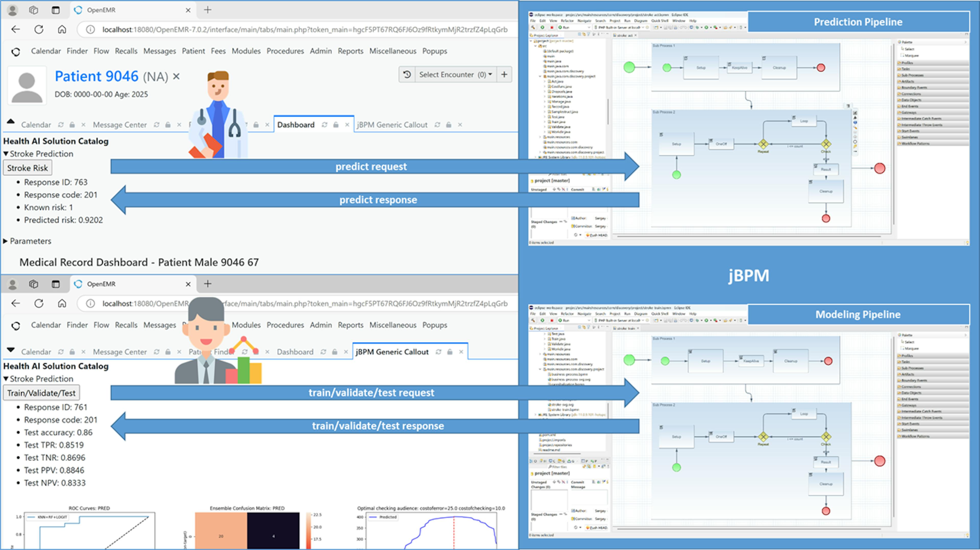Click the Patient 9046 name link

[x=96, y=76]
